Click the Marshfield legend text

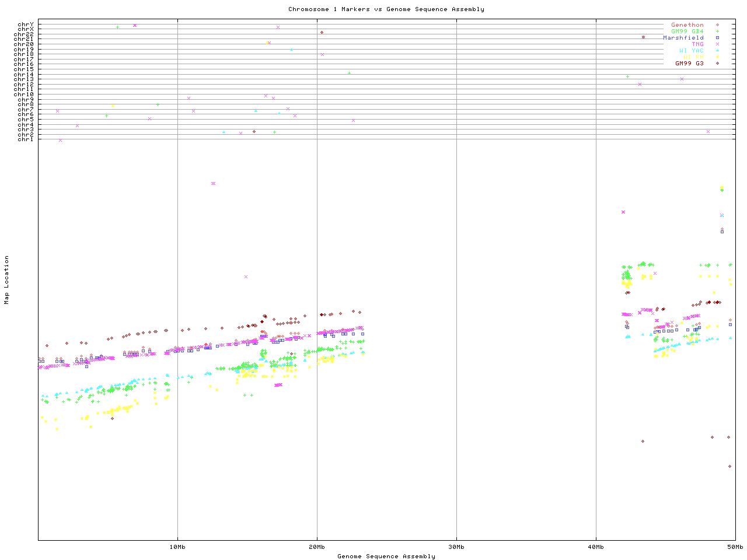click(x=683, y=38)
